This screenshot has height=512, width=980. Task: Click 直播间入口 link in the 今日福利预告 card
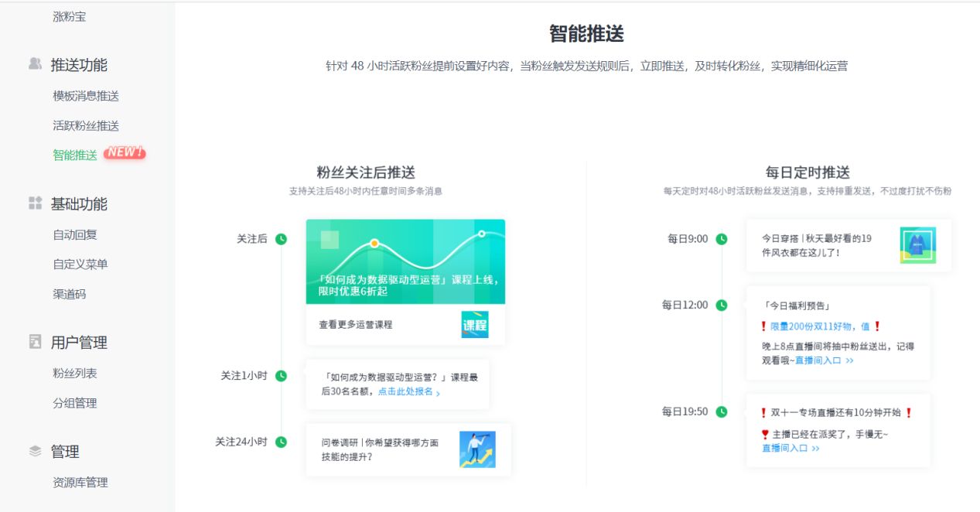824,360
